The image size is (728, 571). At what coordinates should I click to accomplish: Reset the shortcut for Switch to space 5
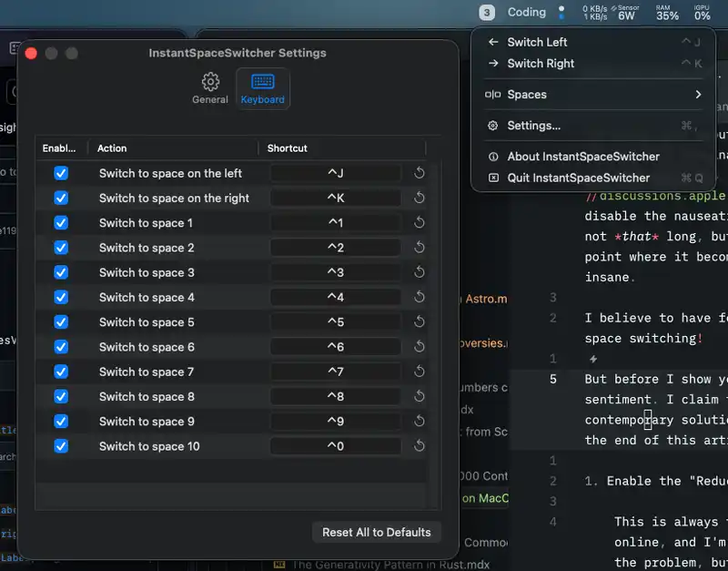(x=420, y=322)
